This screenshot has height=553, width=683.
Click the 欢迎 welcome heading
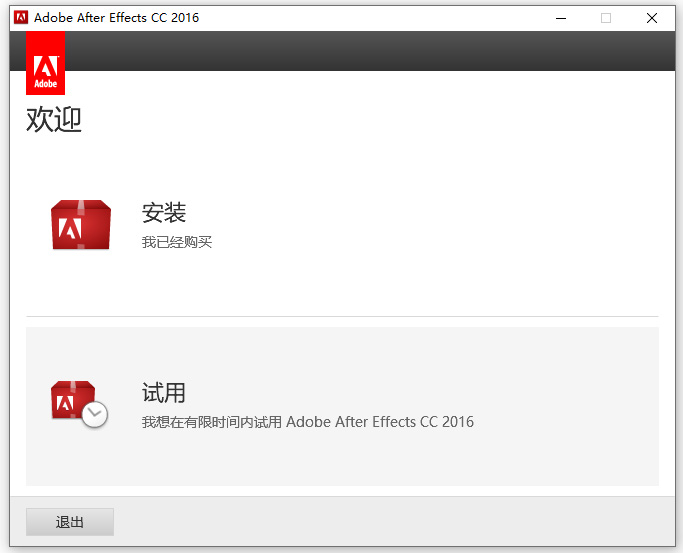point(54,119)
